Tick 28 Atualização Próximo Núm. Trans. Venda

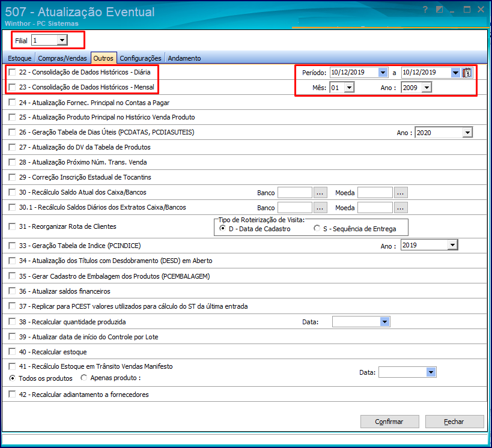click(12, 162)
